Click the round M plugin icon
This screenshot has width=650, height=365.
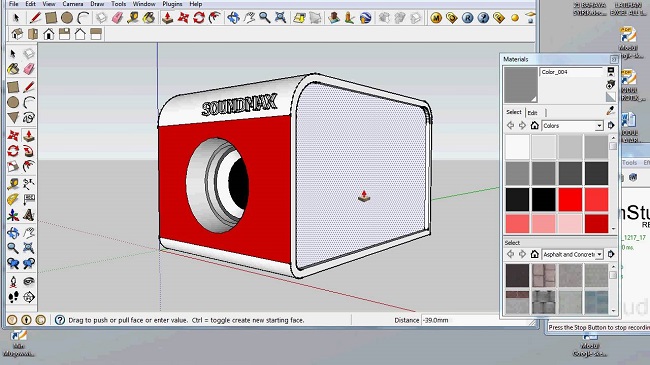(436, 18)
